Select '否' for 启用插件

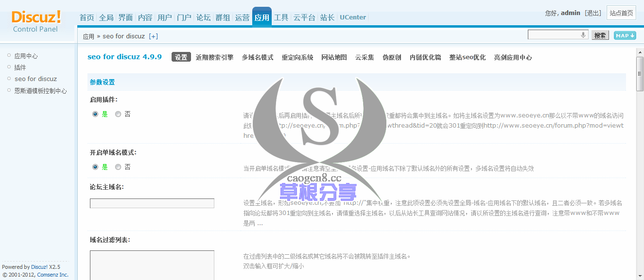[x=118, y=115]
